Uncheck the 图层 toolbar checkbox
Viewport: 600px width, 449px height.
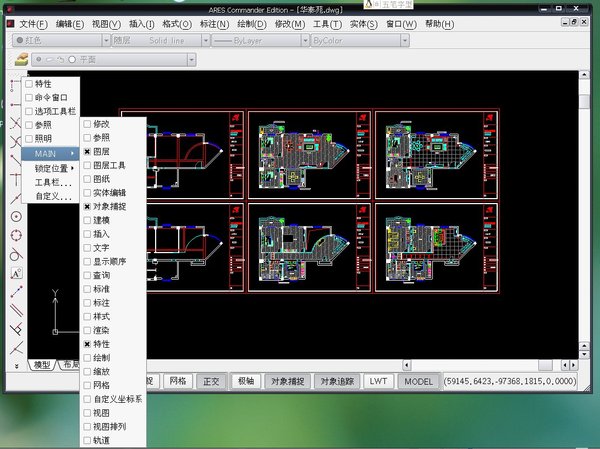tap(88, 150)
